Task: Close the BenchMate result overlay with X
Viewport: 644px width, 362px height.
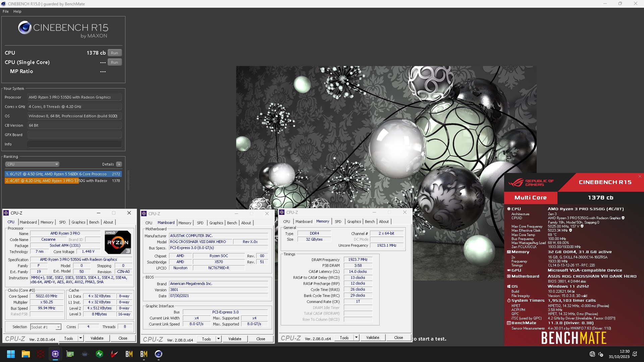Action: [x=640, y=176]
